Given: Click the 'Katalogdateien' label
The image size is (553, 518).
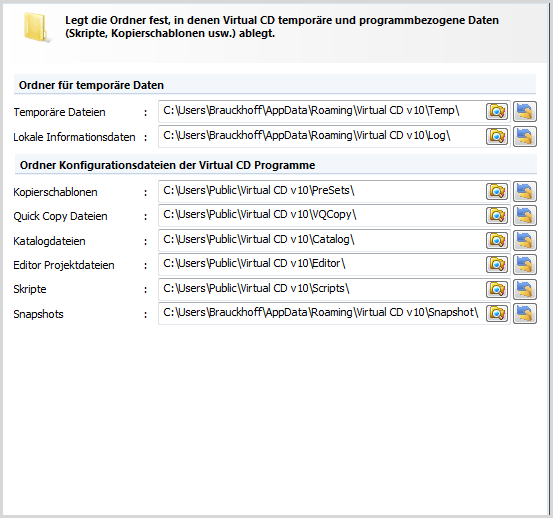Looking at the screenshot, I should 49,241.
